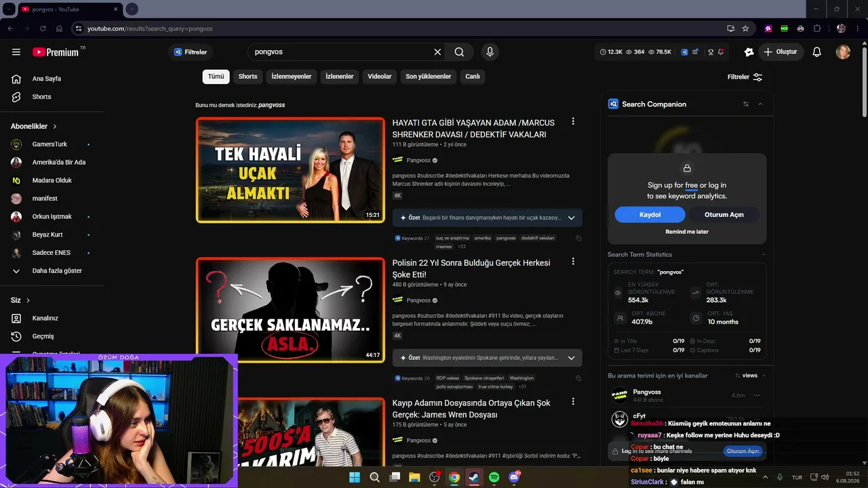The height and width of the screenshot is (488, 868).
Task: Select the Canlı filter chip
Action: pos(473,77)
